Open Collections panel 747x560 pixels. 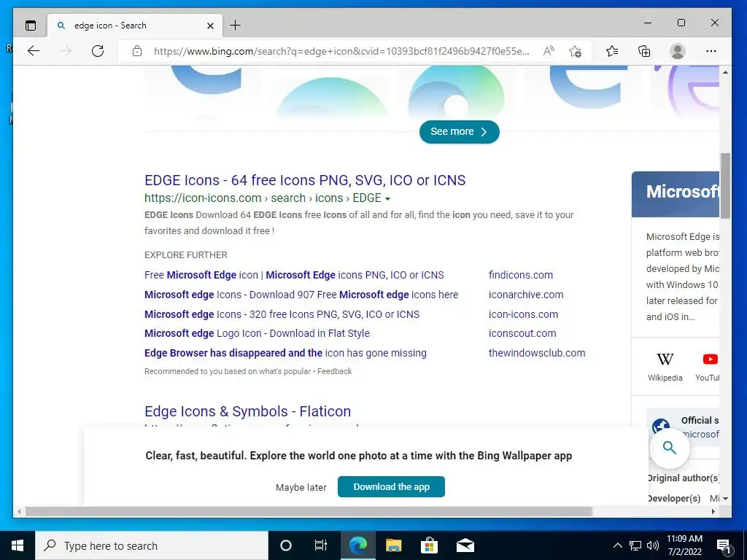[644, 51]
